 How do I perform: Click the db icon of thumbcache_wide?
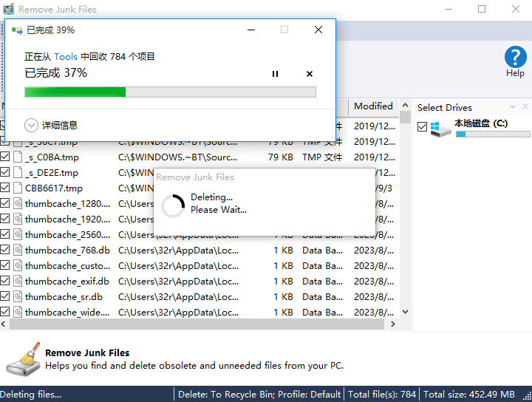(18, 312)
